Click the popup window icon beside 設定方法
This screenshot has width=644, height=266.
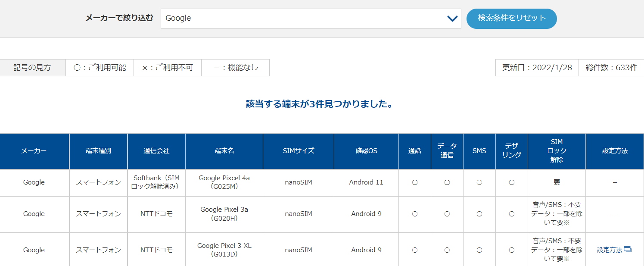(x=628, y=250)
